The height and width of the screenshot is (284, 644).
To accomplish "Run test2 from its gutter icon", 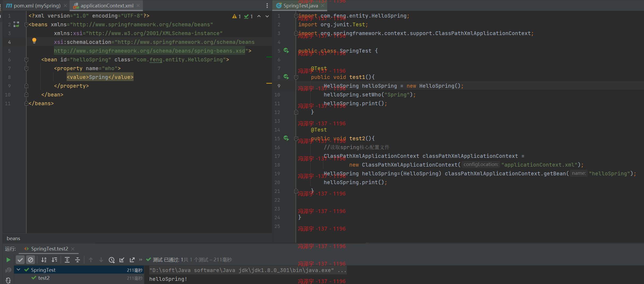I will pos(286,138).
